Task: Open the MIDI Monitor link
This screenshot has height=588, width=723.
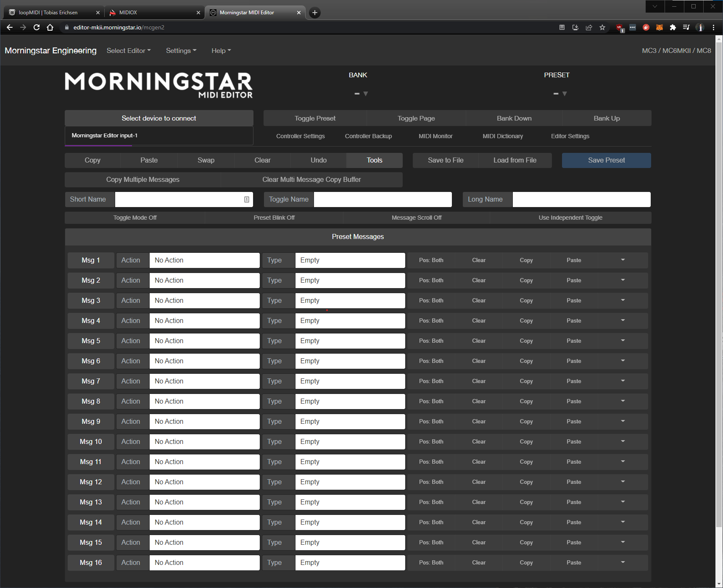Action: point(435,136)
